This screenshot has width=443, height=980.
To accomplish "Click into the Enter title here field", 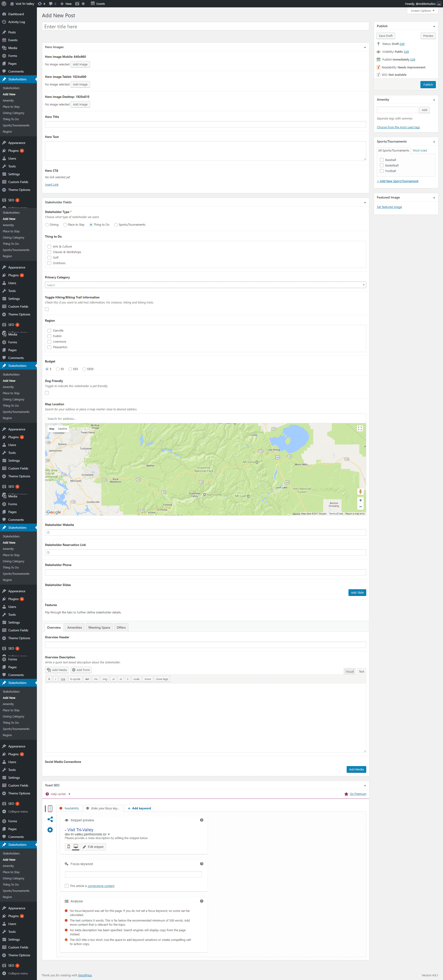I will pyautogui.click(x=205, y=27).
